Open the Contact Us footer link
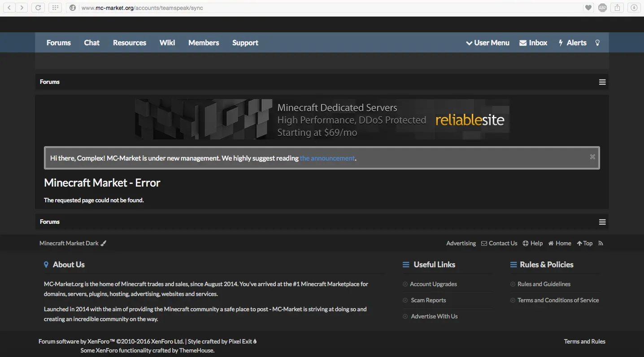The height and width of the screenshot is (357, 644). tap(499, 243)
